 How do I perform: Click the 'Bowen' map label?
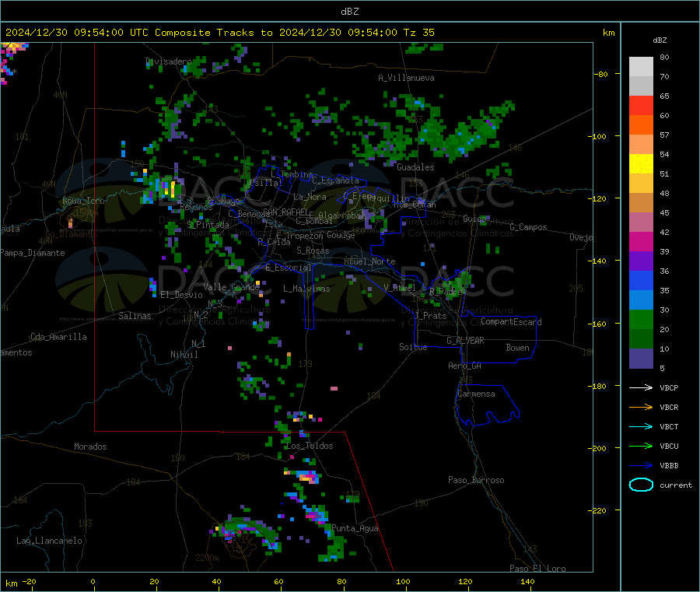point(517,348)
